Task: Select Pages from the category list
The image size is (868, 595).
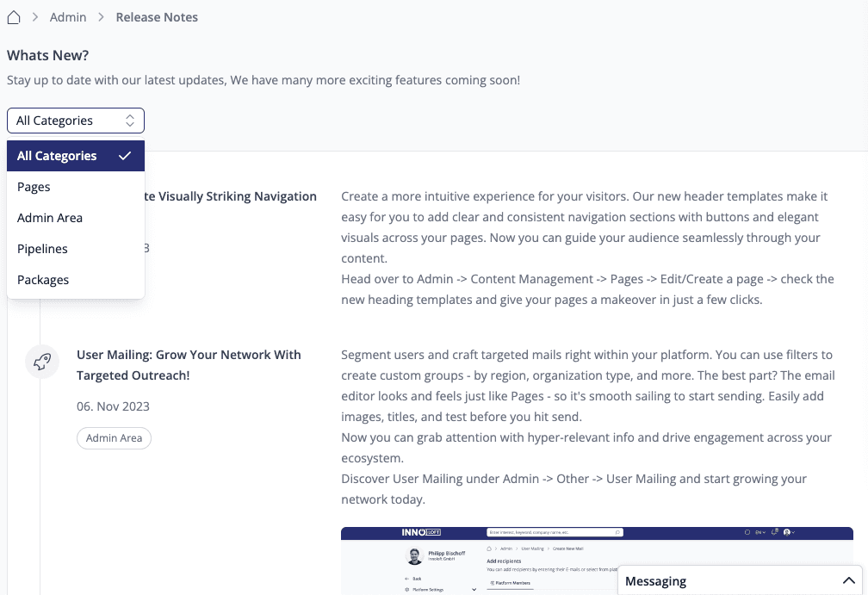Action: click(34, 187)
